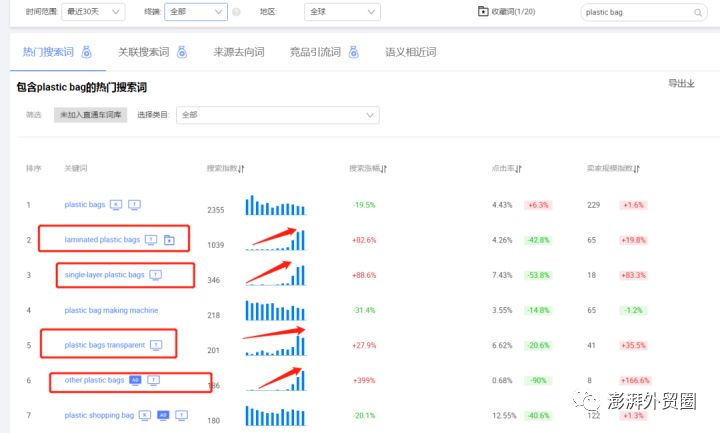This screenshot has width=720, height=433.
Task: Click the search index value 346
Action: 214,280
